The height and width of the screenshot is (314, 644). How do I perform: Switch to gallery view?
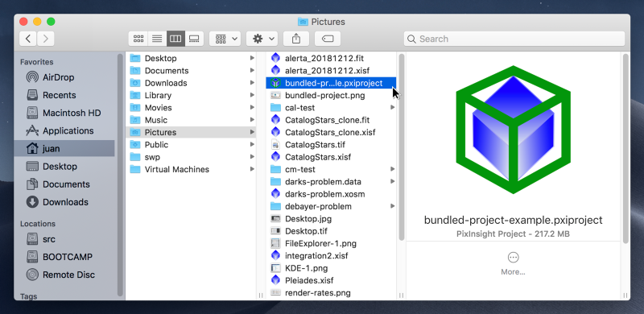coord(194,39)
